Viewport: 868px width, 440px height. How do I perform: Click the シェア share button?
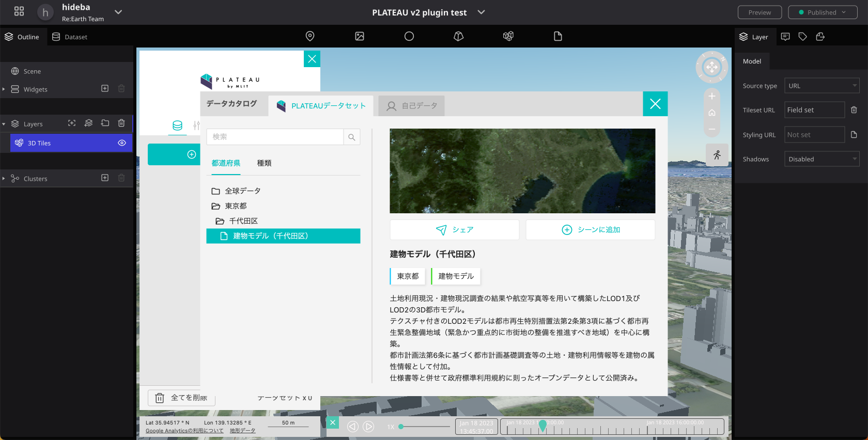[x=455, y=230]
